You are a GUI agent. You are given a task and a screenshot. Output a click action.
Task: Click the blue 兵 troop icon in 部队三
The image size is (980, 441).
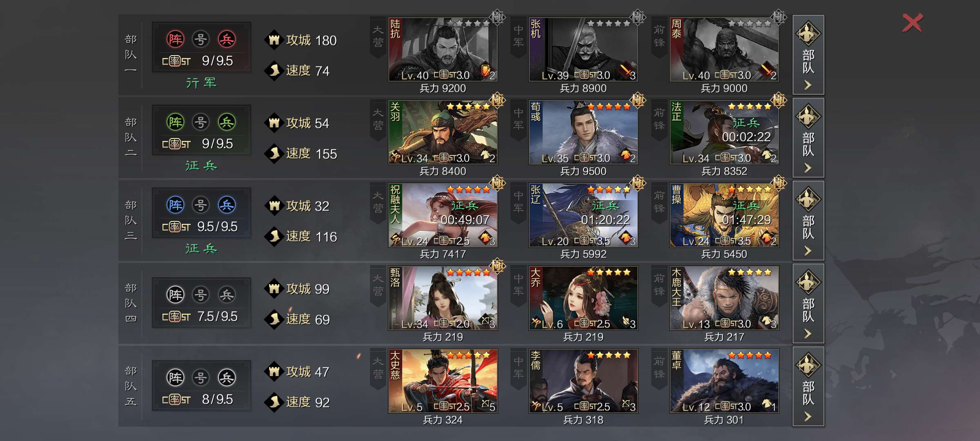tap(227, 205)
